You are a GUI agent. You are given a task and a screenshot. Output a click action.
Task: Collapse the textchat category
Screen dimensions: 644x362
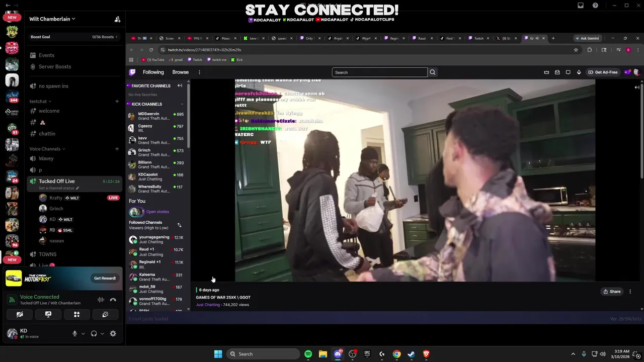40,101
